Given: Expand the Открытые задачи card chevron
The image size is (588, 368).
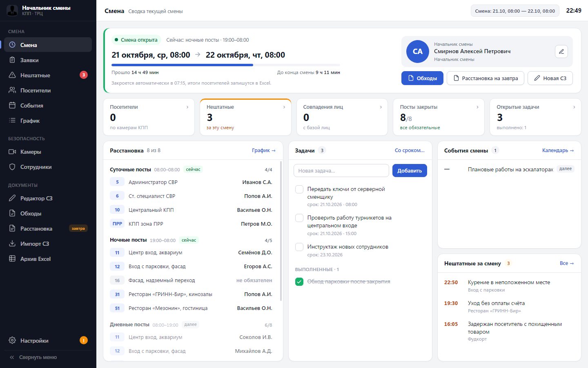Looking at the screenshot, I should pyautogui.click(x=574, y=107).
